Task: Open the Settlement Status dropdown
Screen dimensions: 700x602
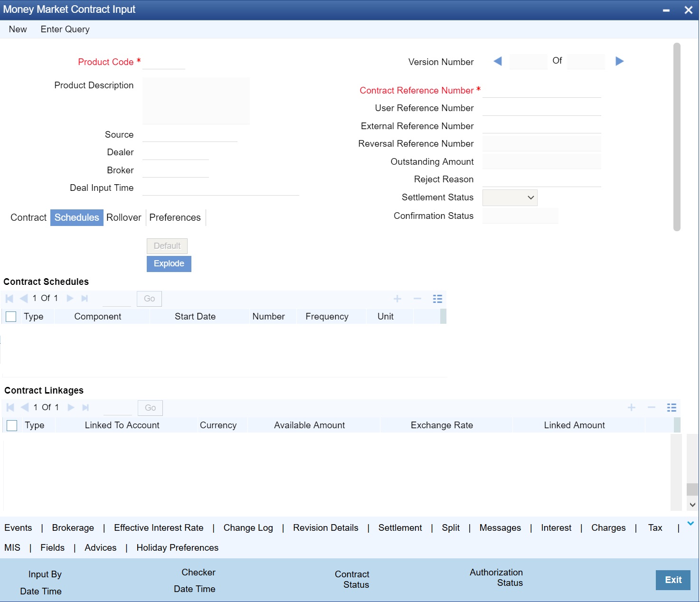Action: click(x=530, y=198)
